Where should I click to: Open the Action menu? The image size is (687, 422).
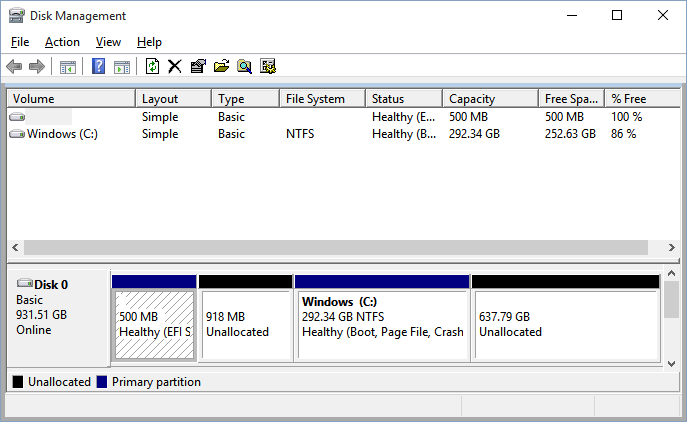[x=62, y=42]
